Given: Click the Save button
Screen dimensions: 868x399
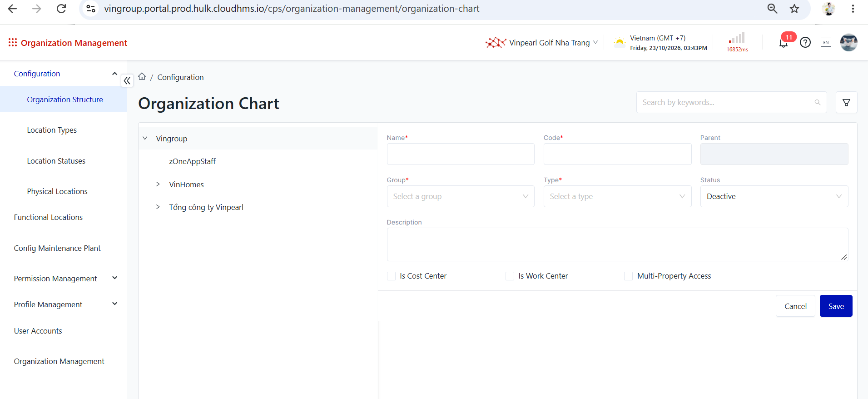Looking at the screenshot, I should (836, 306).
